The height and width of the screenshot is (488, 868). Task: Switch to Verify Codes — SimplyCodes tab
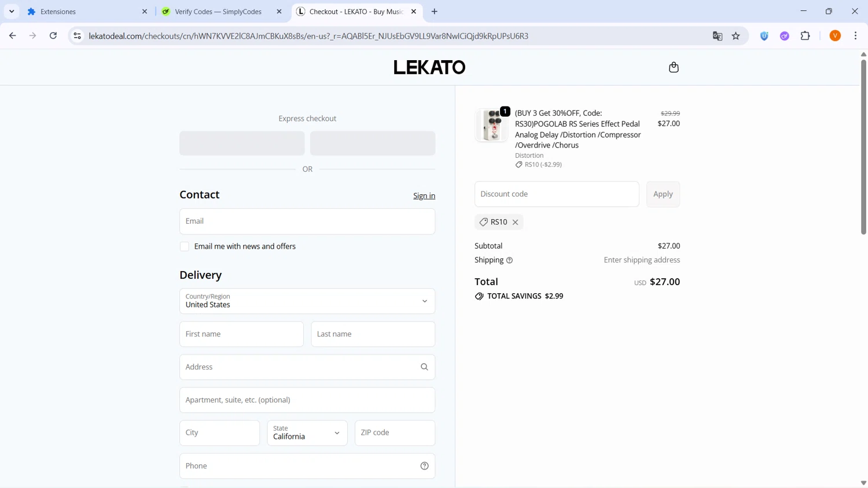point(222,12)
